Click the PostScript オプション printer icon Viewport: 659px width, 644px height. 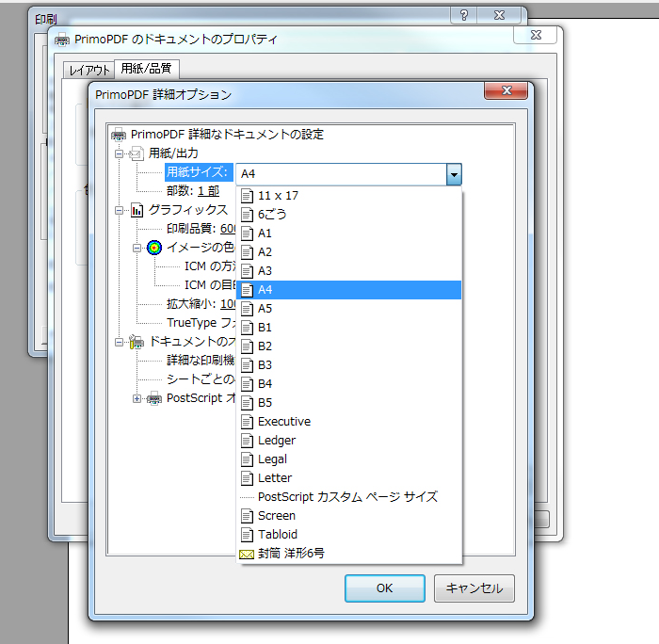coord(154,398)
